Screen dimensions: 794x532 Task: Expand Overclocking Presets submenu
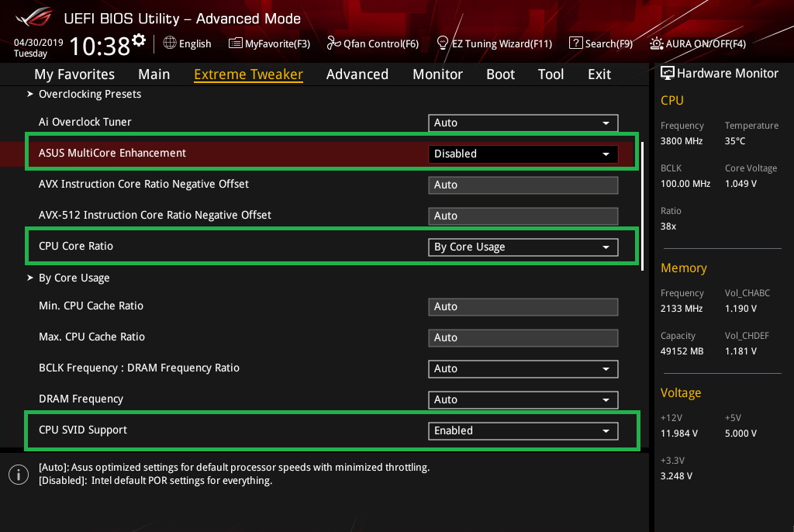coord(84,94)
